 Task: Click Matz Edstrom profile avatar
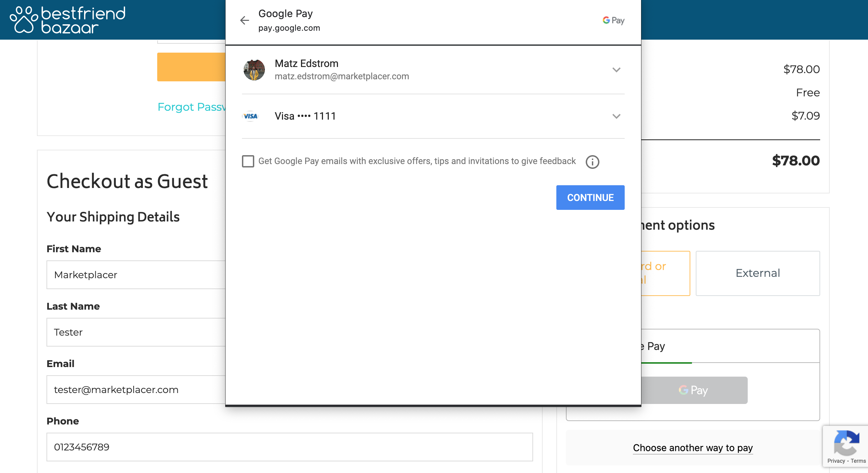[254, 70]
